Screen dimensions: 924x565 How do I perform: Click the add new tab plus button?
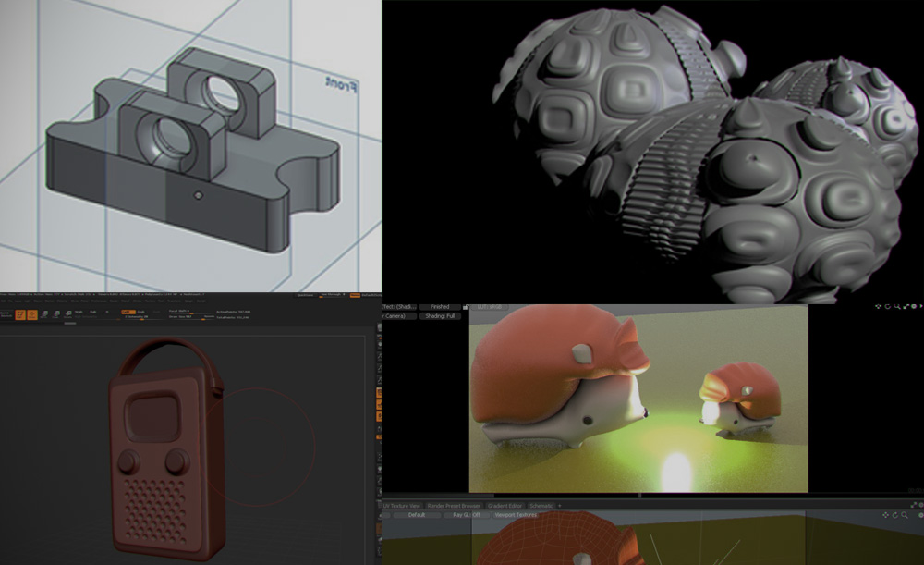pyautogui.click(x=559, y=506)
